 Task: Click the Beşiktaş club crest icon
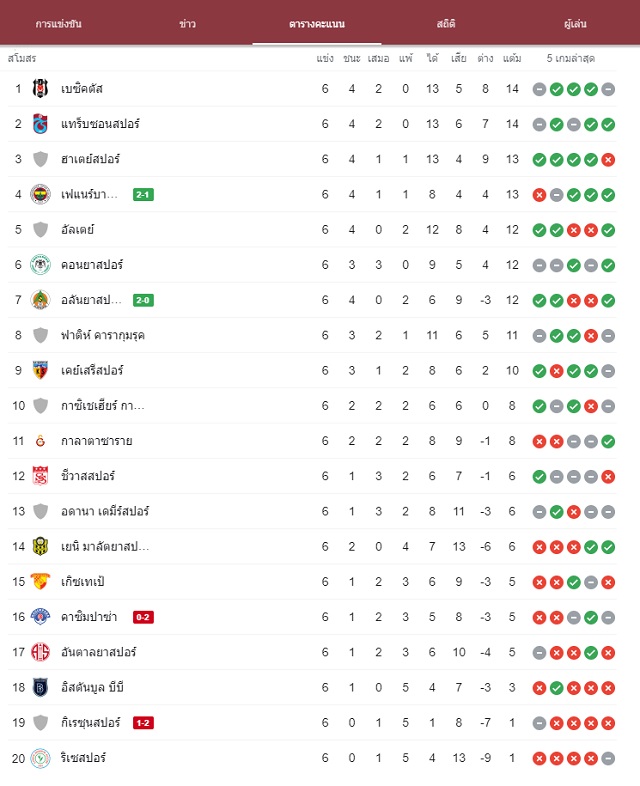[40, 89]
